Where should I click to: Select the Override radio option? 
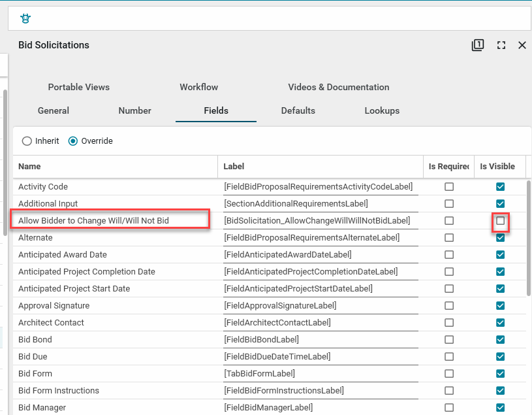coord(73,141)
